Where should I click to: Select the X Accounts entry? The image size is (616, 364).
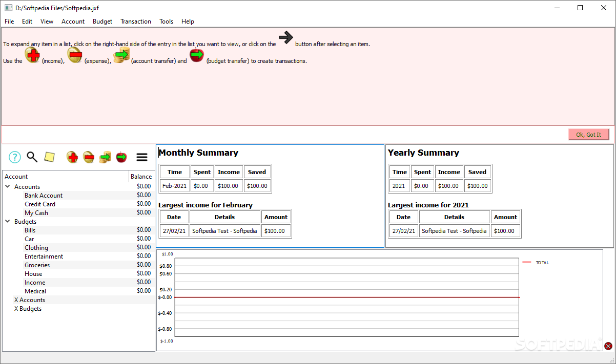[30, 300]
